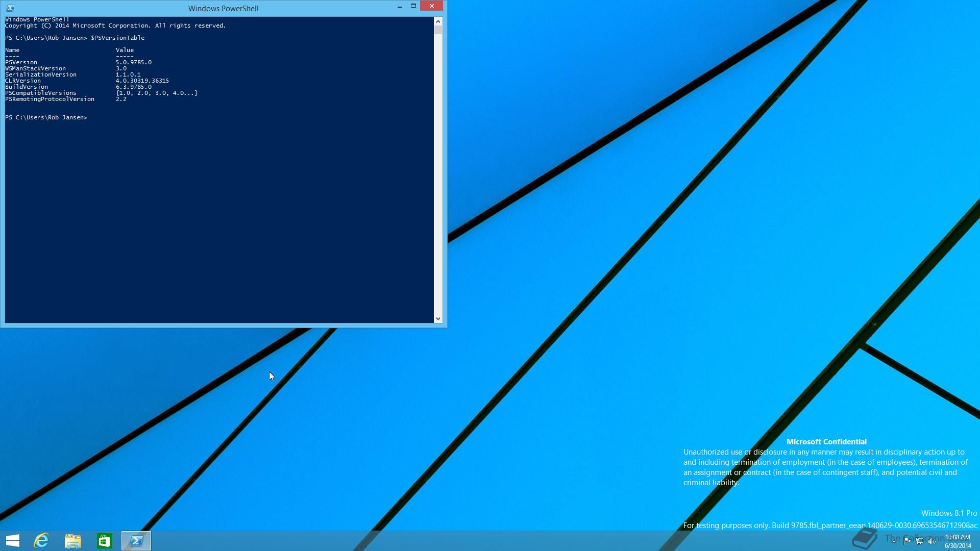Open the Windows Store taskbar icon
The image size is (980, 551).
coord(105,541)
